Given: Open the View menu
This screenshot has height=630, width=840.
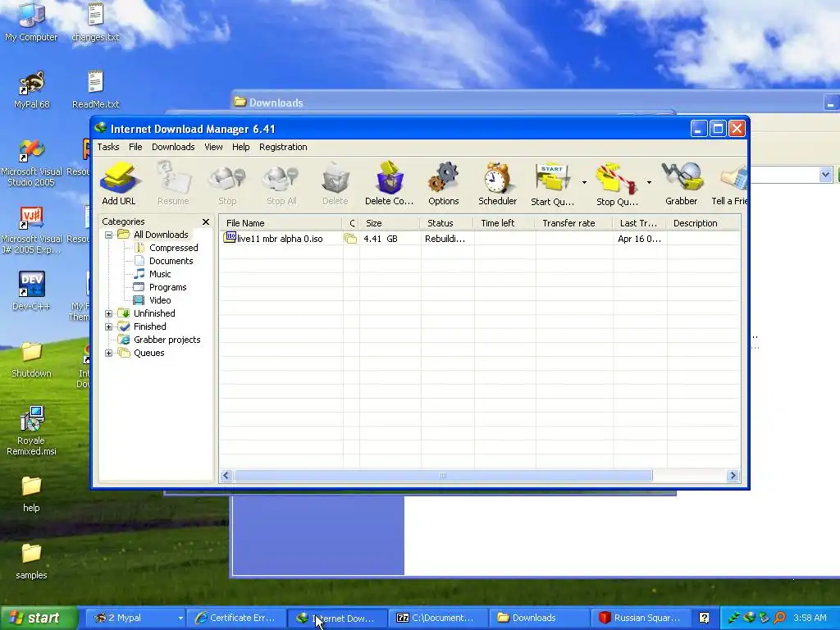Looking at the screenshot, I should 213,147.
